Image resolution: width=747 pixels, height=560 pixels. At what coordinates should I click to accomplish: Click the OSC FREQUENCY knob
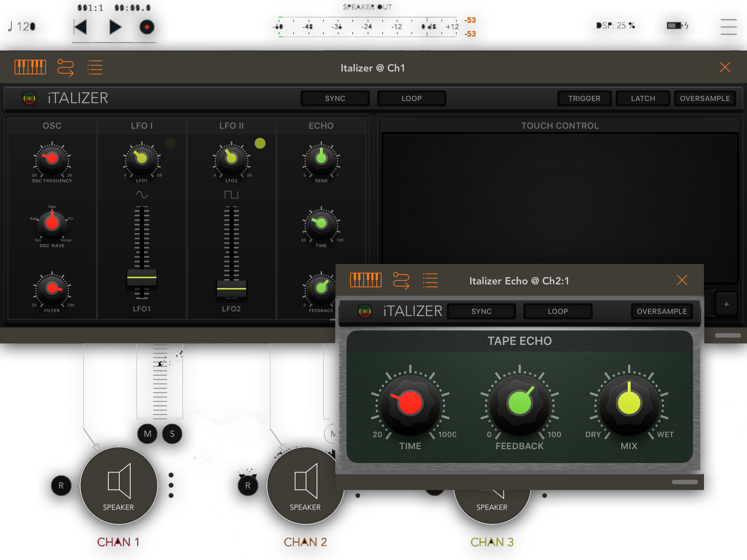pyautogui.click(x=52, y=159)
